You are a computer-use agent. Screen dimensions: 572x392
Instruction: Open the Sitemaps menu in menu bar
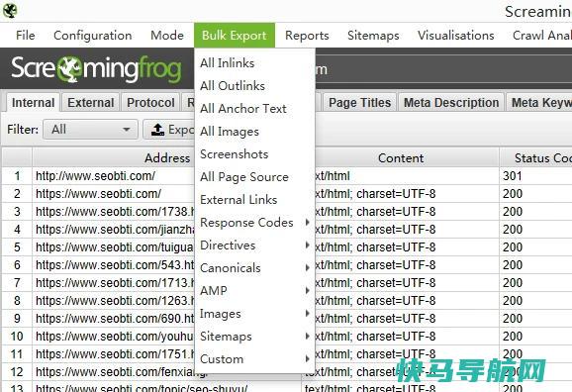coord(373,36)
